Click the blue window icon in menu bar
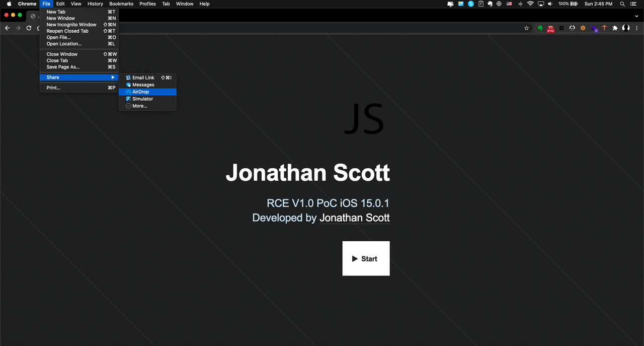 461,4
